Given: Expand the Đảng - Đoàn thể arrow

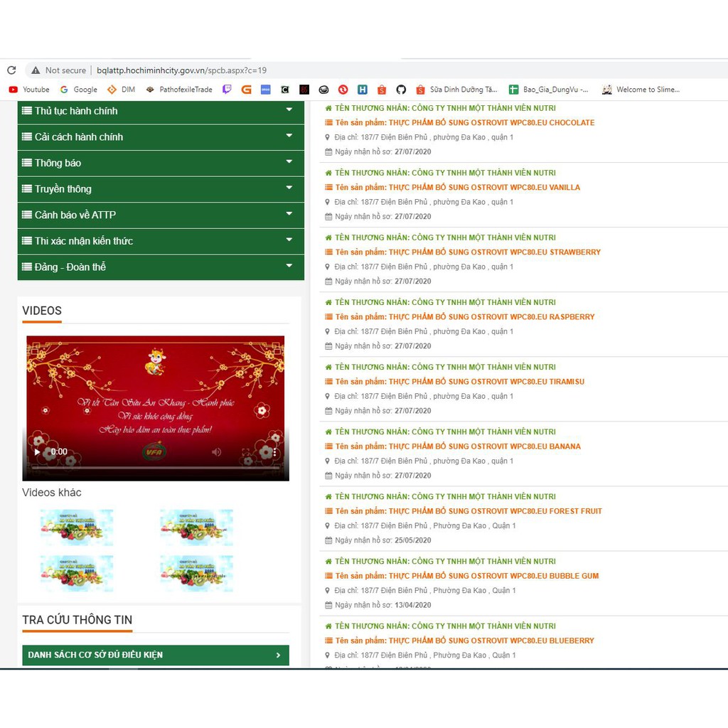Looking at the screenshot, I should tap(289, 266).
